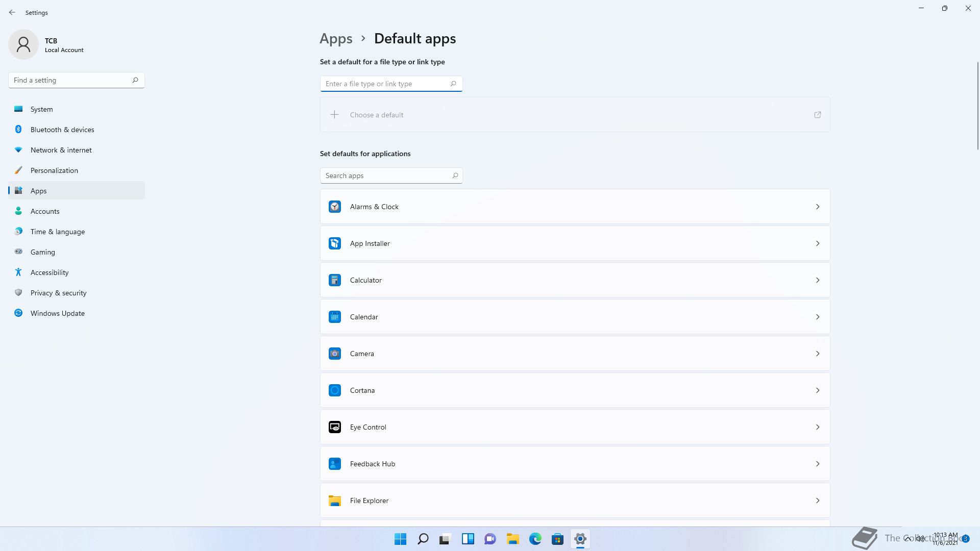Click the TCB Local Account name
980x551 pixels.
point(64,45)
